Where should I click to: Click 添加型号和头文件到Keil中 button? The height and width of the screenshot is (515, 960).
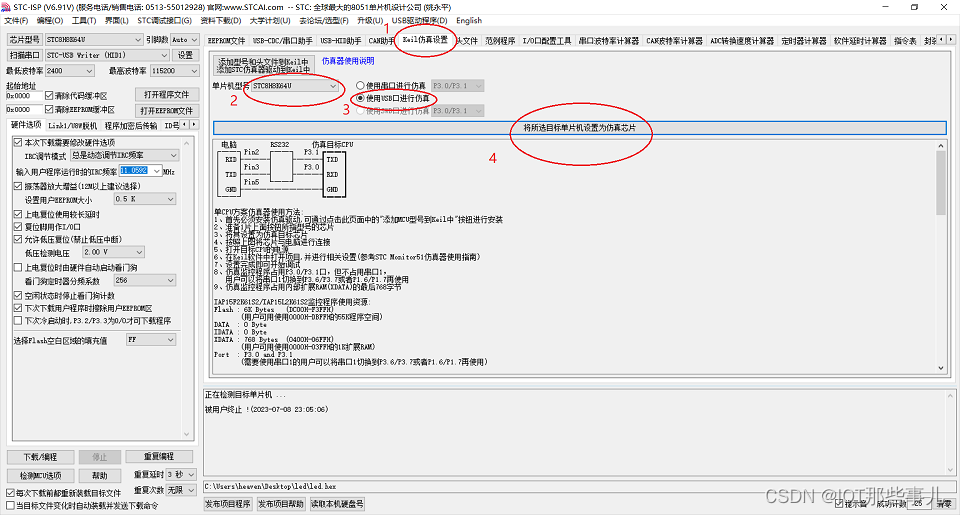pyautogui.click(x=264, y=65)
